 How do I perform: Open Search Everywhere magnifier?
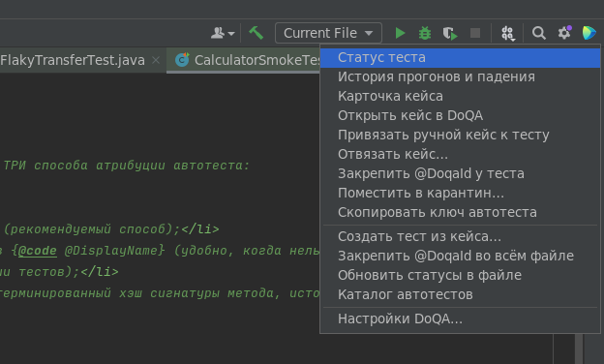point(538,33)
